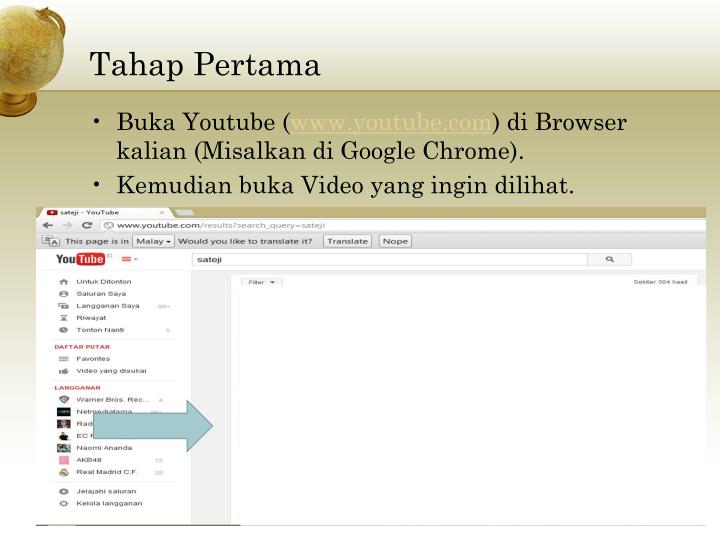The height and width of the screenshot is (540, 720).
Task: Click the Sekitar 304 hasil result count
Action: tap(660, 282)
